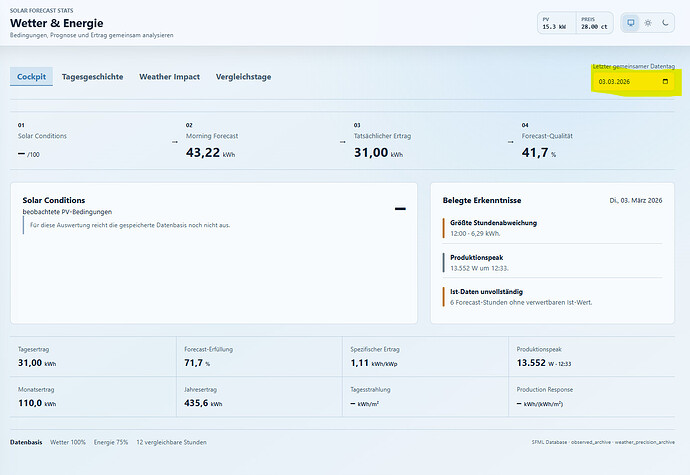Click the Jahresertrag tile 435,6 kWh
This screenshot has height=475, width=690.
(x=259, y=397)
